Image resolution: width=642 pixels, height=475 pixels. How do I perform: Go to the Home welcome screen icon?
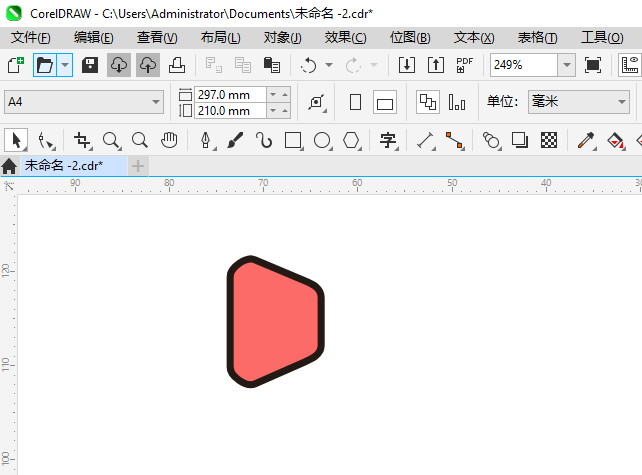pos(9,166)
